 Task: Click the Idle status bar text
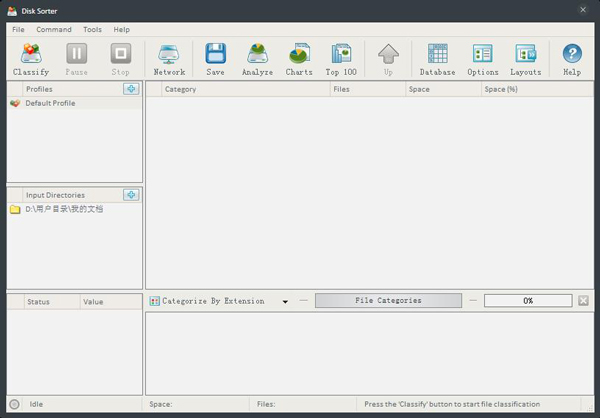pyautogui.click(x=36, y=404)
